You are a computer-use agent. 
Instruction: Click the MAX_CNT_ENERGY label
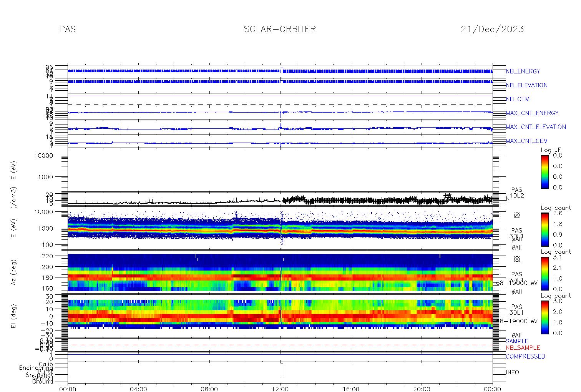pyautogui.click(x=532, y=113)
